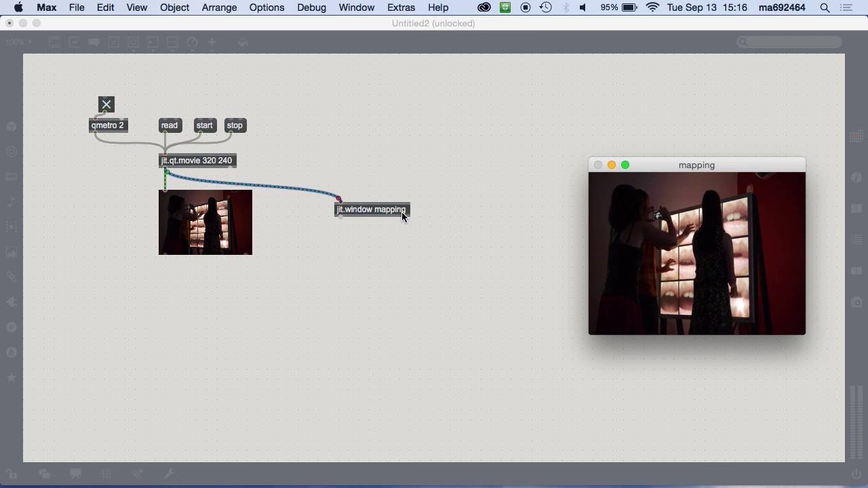Click the patcher search field

coord(790,42)
